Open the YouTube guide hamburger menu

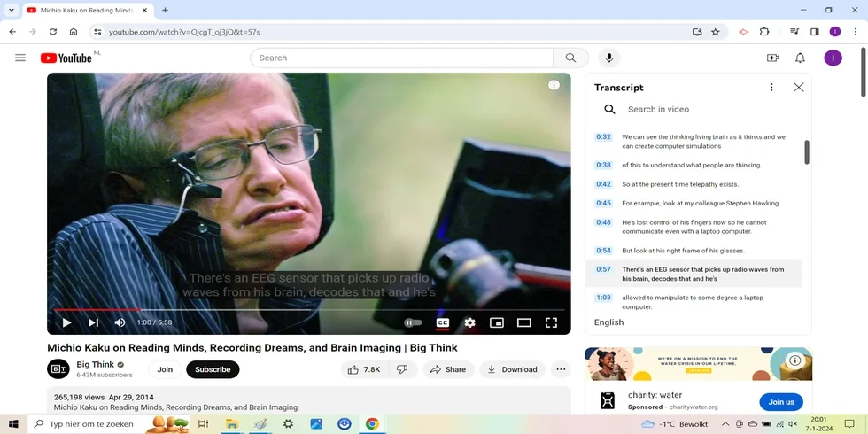pos(20,58)
